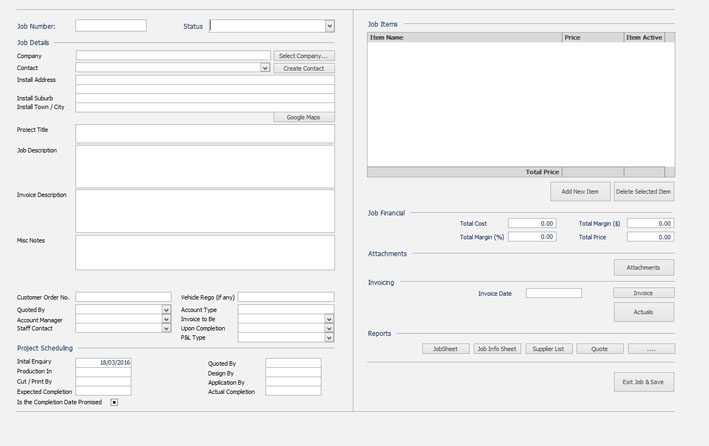Click into the Invoice Date field
The height and width of the screenshot is (446, 709).
click(553, 293)
